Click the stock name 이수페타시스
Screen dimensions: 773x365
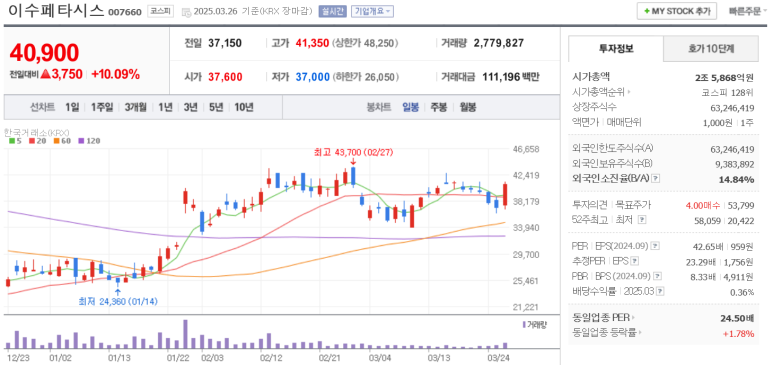(57, 11)
